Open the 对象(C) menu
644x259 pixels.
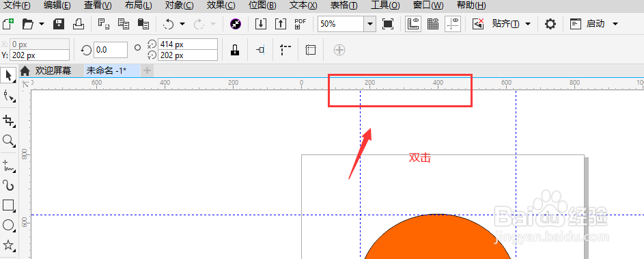pos(179,5)
